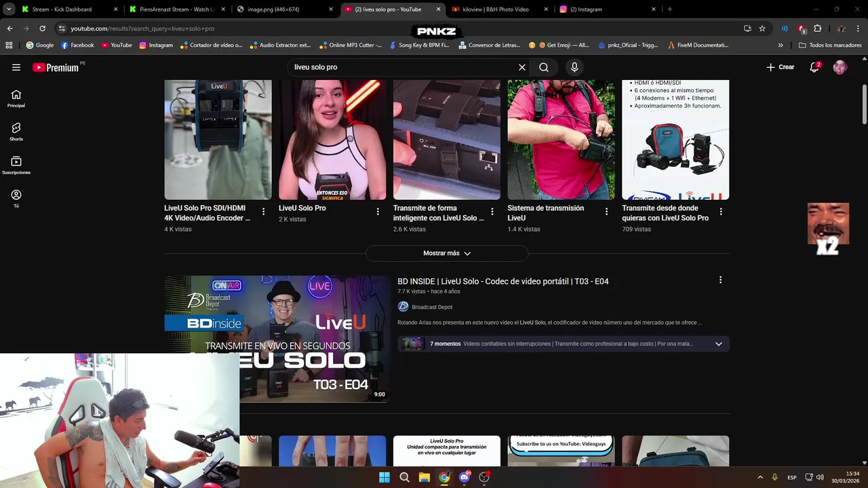The height and width of the screenshot is (488, 868).
Task: Open File Explorer from the taskbar
Action: (x=424, y=477)
